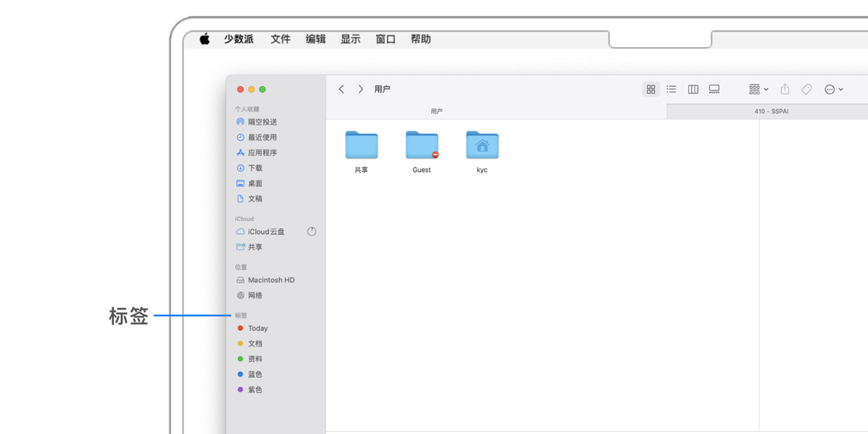Switch to column view
868x434 pixels.
pyautogui.click(x=693, y=89)
